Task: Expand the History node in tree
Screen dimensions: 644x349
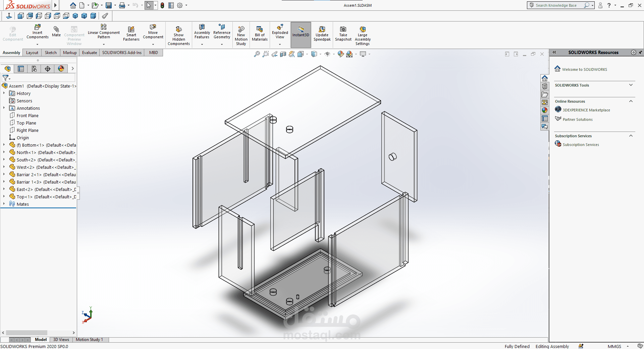Action: click(x=4, y=93)
